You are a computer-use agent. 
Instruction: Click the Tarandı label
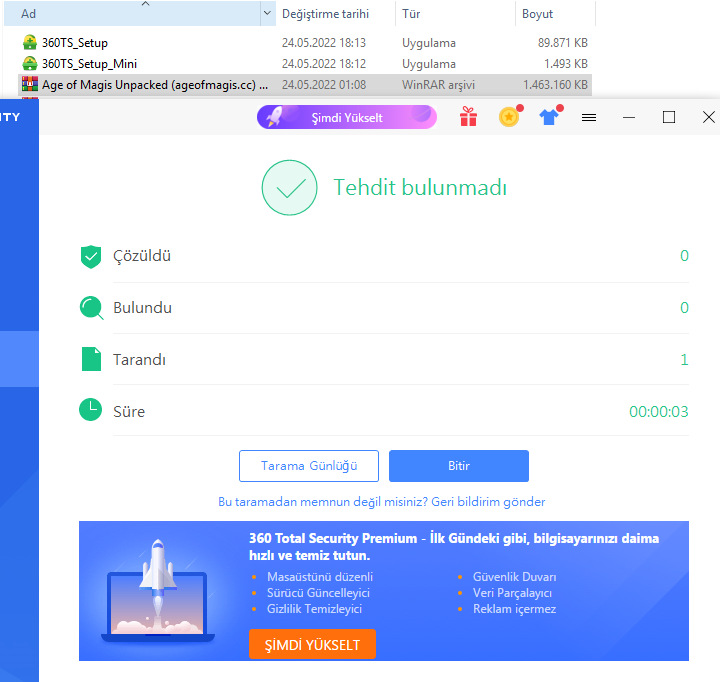pos(139,360)
